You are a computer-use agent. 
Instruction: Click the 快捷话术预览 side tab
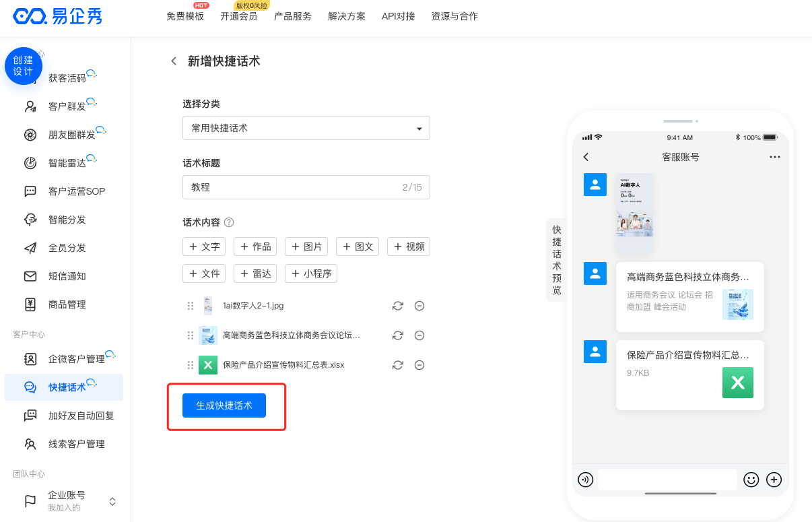coord(556,260)
